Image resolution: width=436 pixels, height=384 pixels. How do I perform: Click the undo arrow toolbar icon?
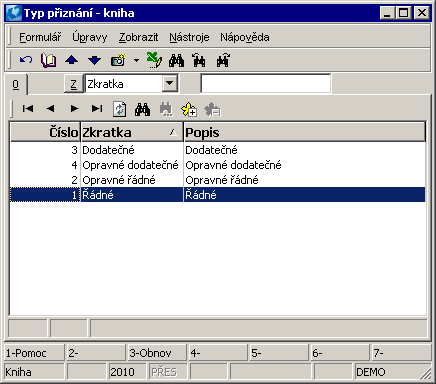click(26, 60)
